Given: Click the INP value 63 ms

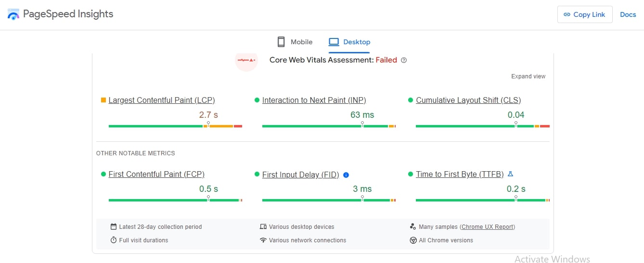Looking at the screenshot, I should 362,115.
